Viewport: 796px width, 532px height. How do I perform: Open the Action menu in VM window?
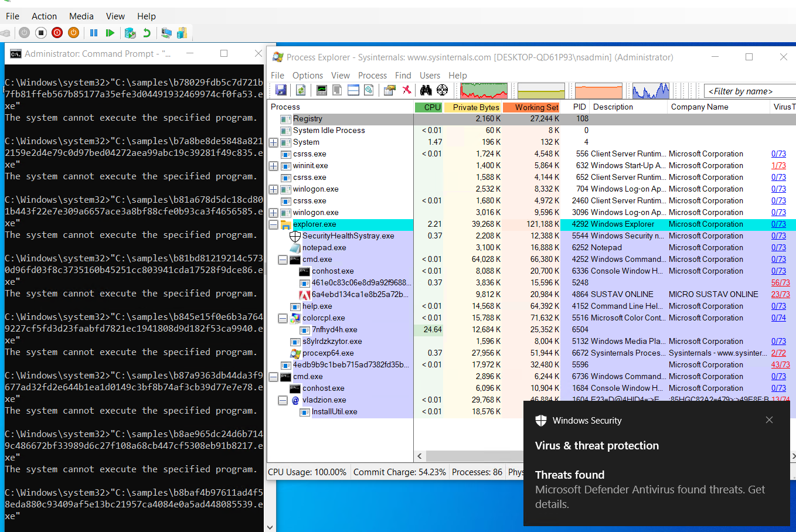44,16
